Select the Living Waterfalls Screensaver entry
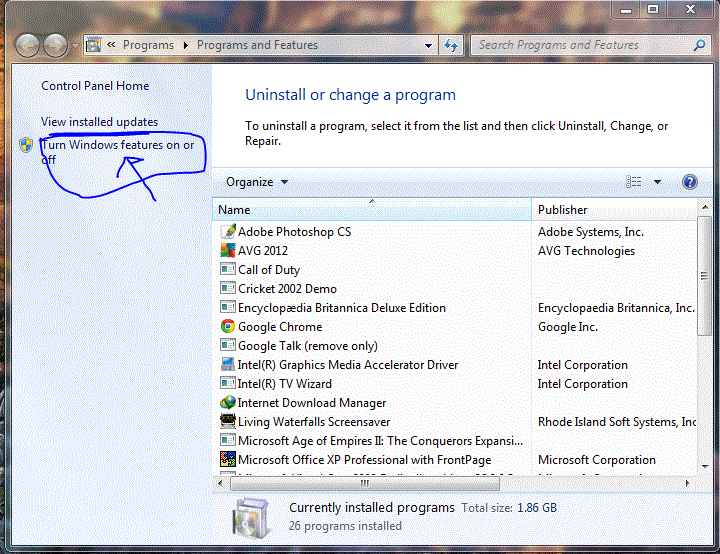 [314, 422]
